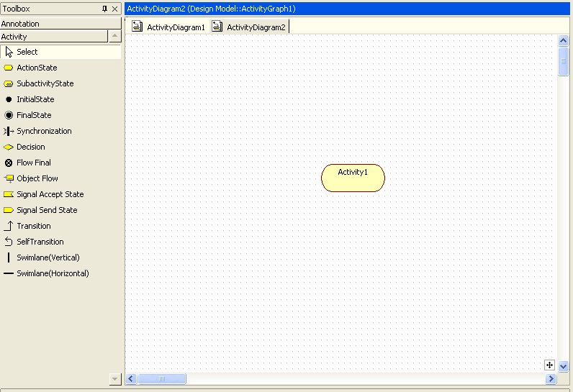Screen dimensions: 573x392
Task: Select the Decision diamond icon
Action: pyautogui.click(x=9, y=147)
